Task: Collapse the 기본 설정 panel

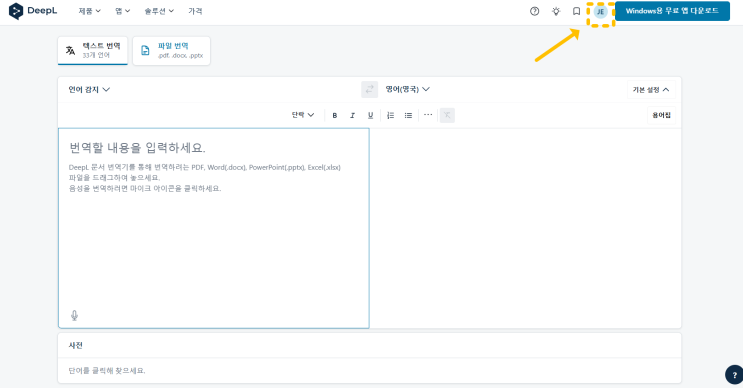Action: (651, 90)
